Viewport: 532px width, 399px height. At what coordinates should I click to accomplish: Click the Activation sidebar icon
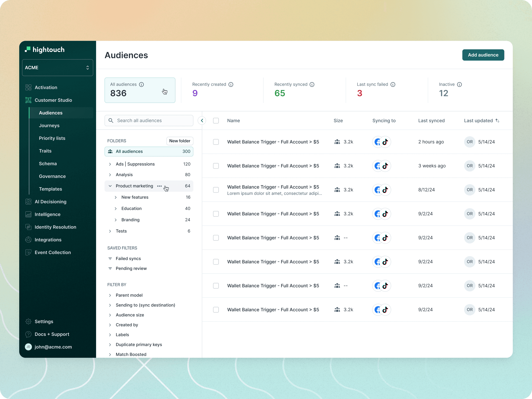pos(28,88)
